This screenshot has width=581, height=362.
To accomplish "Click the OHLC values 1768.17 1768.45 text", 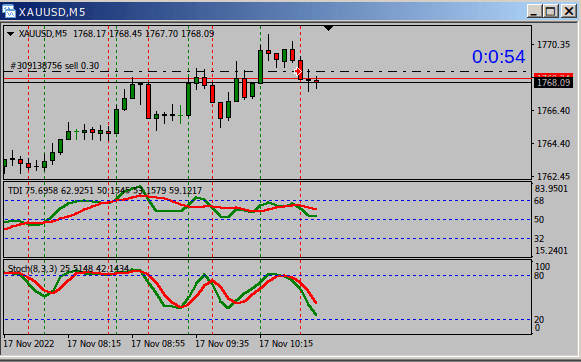I will (107, 34).
